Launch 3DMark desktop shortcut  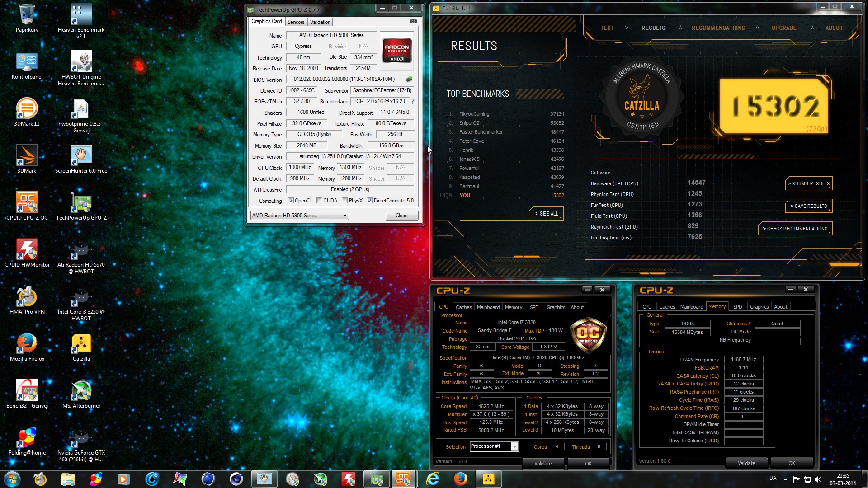pos(27,160)
